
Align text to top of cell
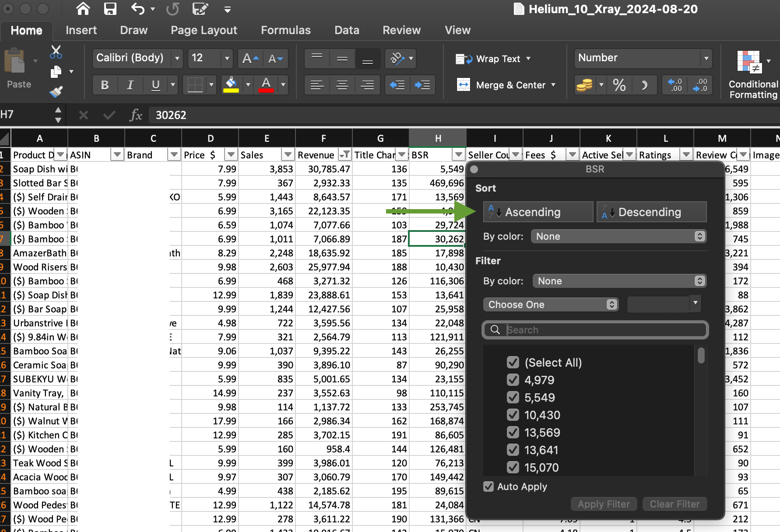(317, 59)
